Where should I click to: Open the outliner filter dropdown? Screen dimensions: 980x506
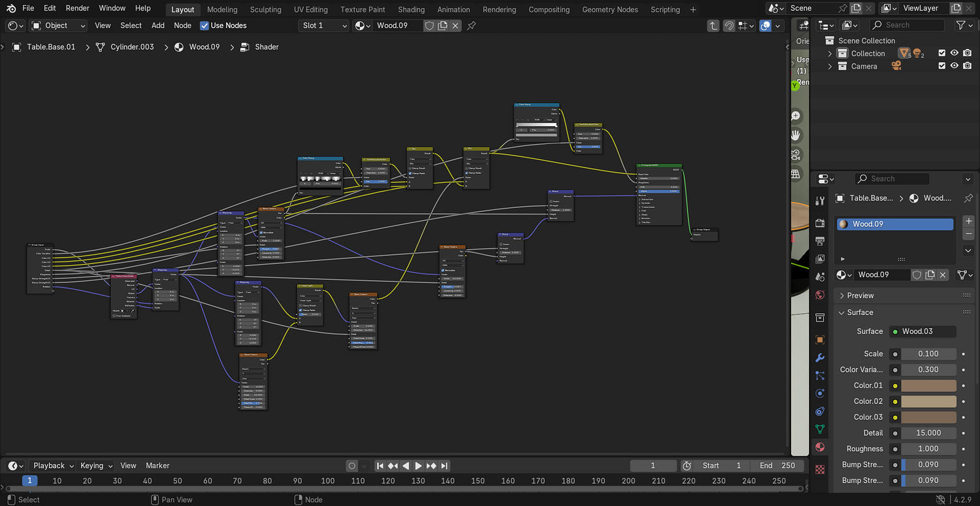pyautogui.click(x=964, y=25)
